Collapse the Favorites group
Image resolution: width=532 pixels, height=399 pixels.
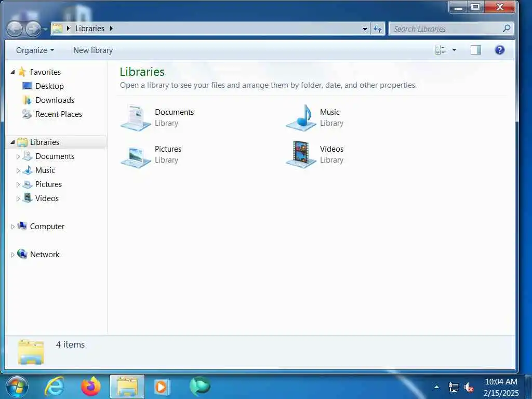tap(12, 72)
